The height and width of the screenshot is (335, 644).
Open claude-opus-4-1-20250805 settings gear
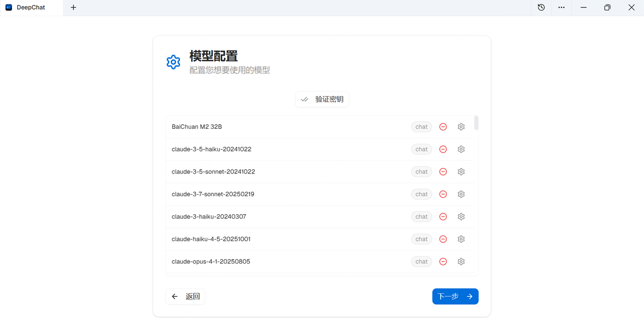tap(461, 262)
